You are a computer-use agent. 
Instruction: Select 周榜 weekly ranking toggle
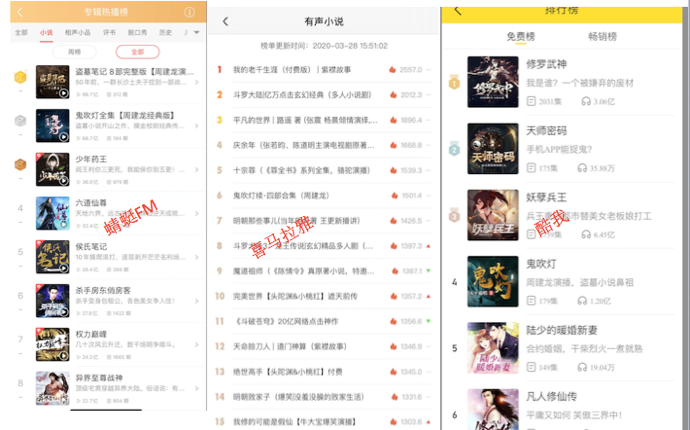pyautogui.click(x=75, y=51)
